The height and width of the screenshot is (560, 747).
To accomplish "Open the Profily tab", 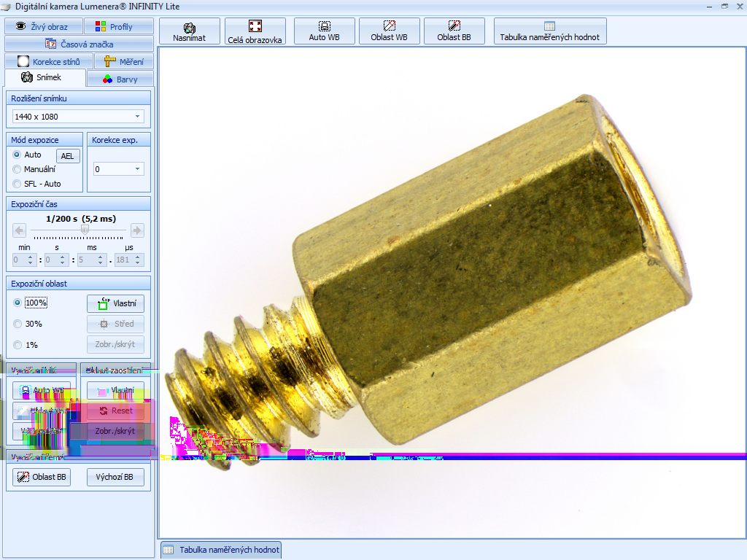I will [x=119, y=26].
